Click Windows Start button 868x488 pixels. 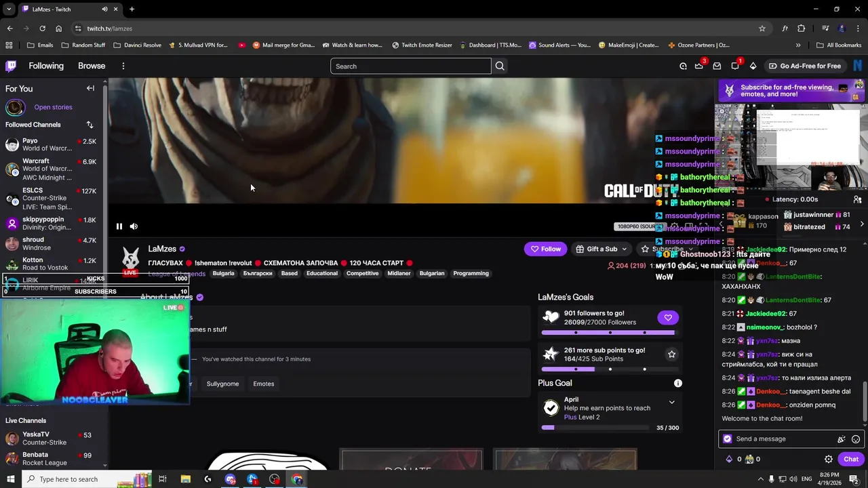11,479
